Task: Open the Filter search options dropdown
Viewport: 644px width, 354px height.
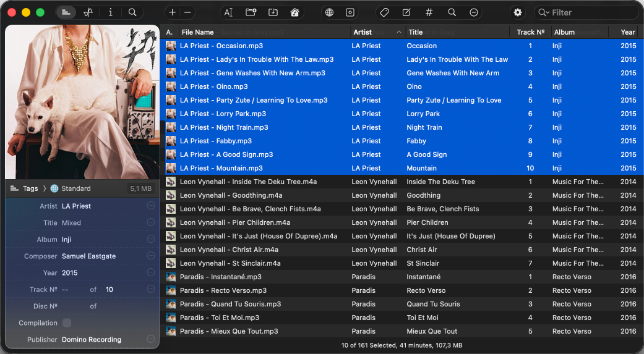Action: pos(543,12)
